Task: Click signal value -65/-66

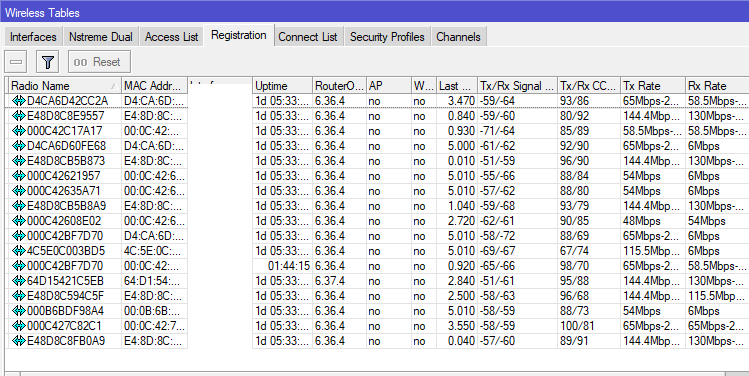Action: tap(497, 266)
